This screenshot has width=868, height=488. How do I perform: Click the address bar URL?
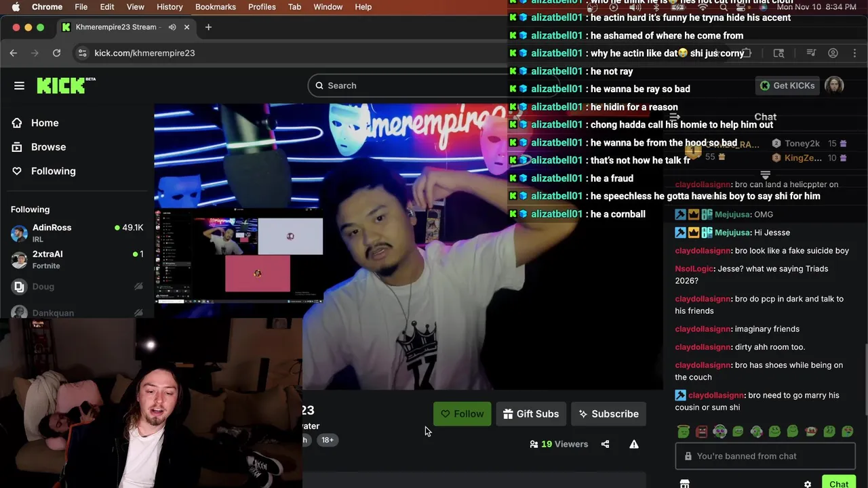coord(144,53)
